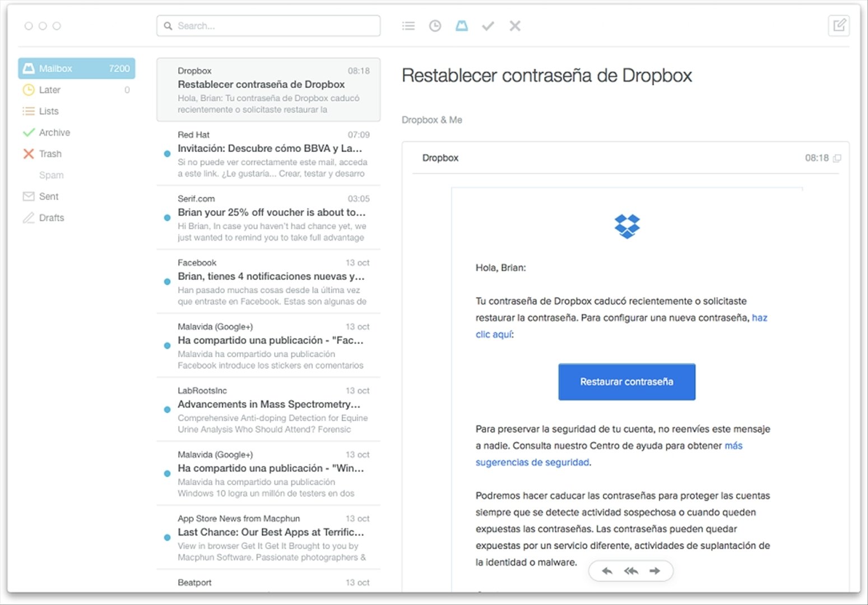Toggle unread dot on Serif.com email
Image resolution: width=868 pixels, height=605 pixels.
pos(167,218)
